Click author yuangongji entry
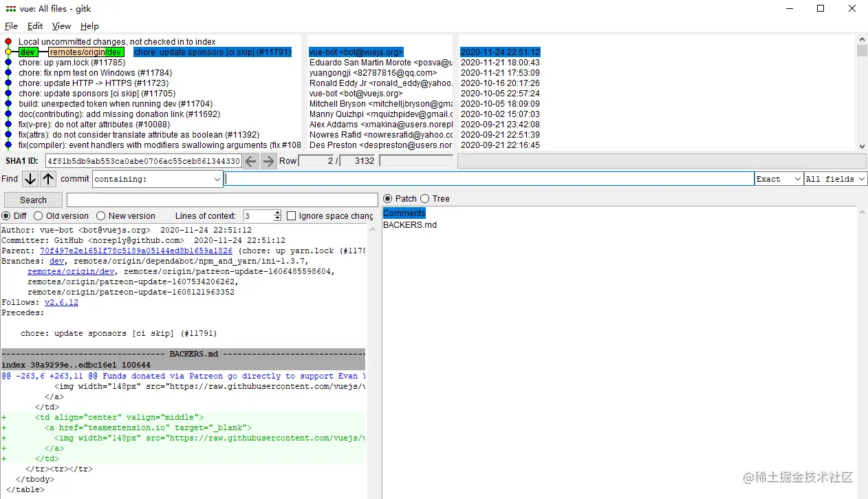 click(x=373, y=73)
